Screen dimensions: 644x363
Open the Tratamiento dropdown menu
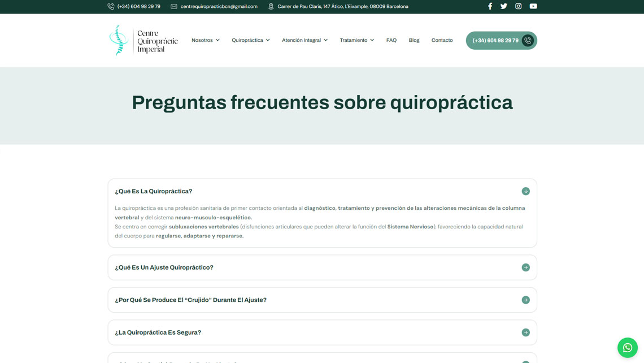click(x=356, y=40)
